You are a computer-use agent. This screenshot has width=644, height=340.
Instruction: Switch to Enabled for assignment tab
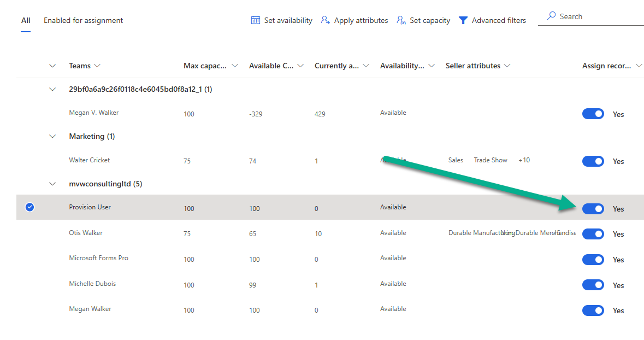click(x=83, y=20)
